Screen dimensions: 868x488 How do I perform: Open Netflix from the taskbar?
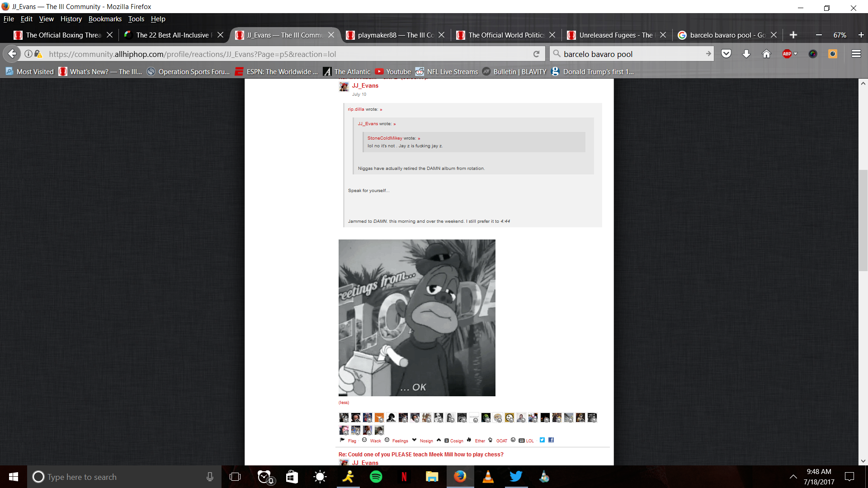click(404, 477)
